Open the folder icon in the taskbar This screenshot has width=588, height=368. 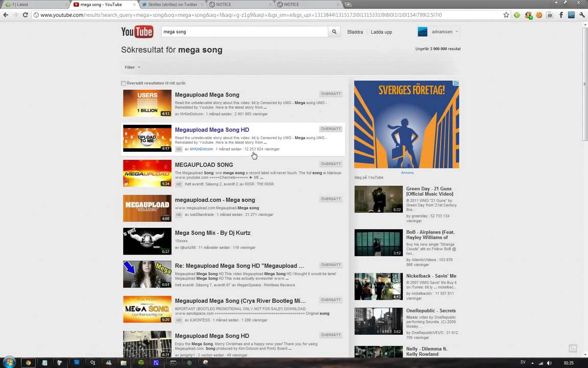124,363
